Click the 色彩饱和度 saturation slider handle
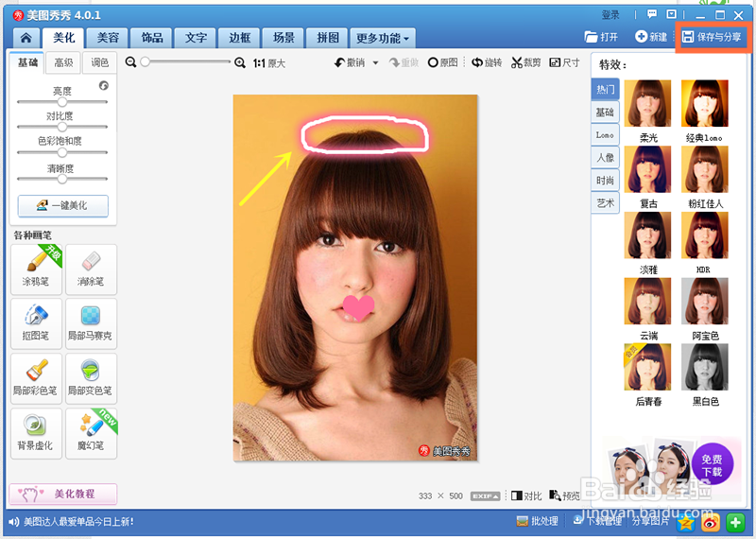 (x=62, y=152)
